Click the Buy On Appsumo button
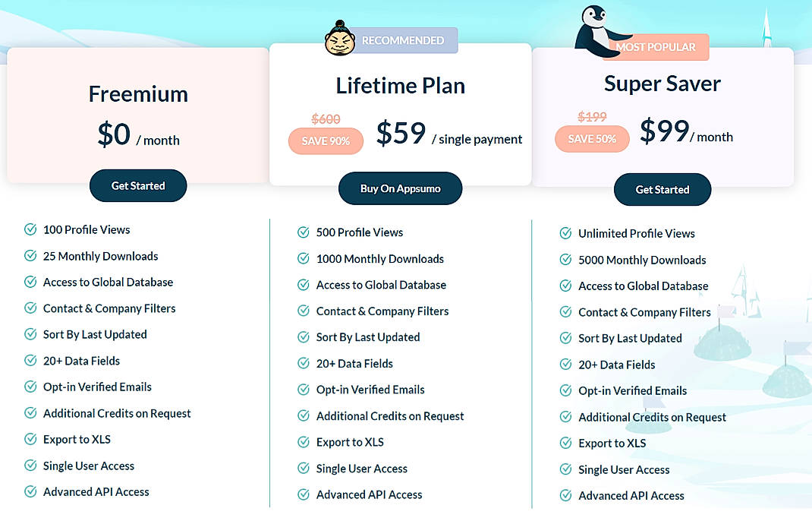Viewport: 812px width, 521px height. click(400, 188)
